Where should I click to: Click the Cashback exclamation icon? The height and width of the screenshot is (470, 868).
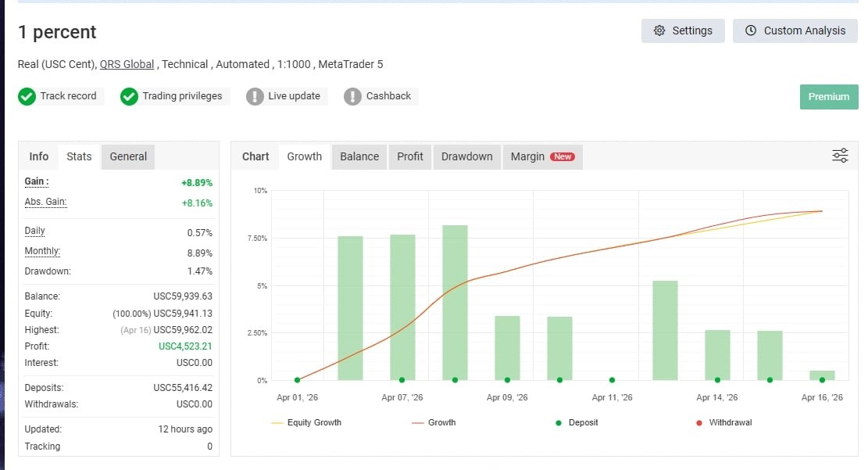click(352, 96)
